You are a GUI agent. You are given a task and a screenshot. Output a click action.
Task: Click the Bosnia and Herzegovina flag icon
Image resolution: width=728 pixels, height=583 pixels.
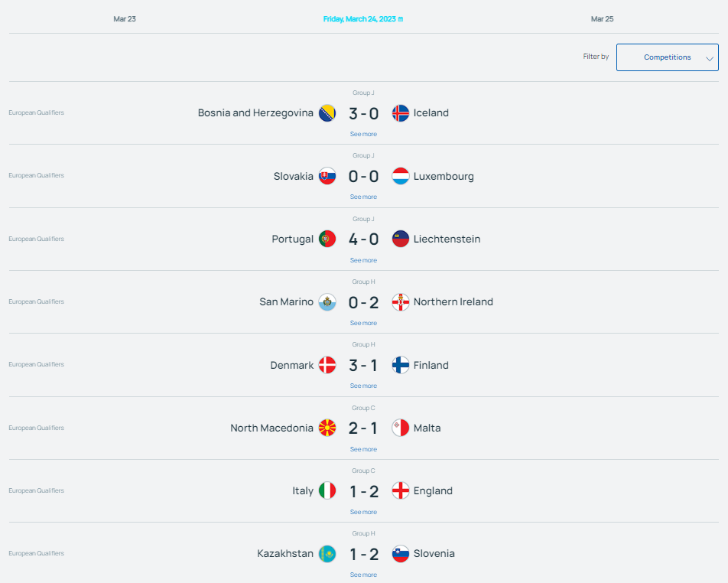[x=327, y=113]
